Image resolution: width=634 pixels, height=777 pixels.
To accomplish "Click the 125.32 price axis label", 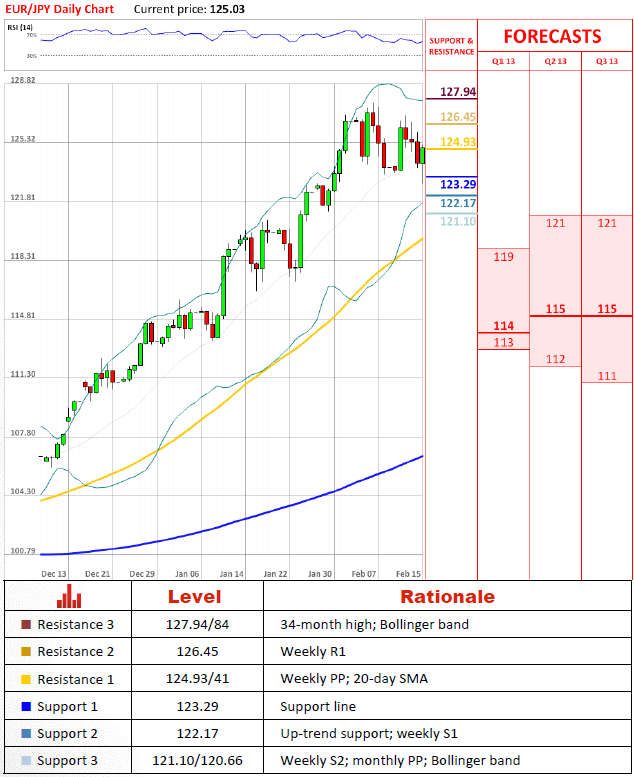I will (x=23, y=139).
